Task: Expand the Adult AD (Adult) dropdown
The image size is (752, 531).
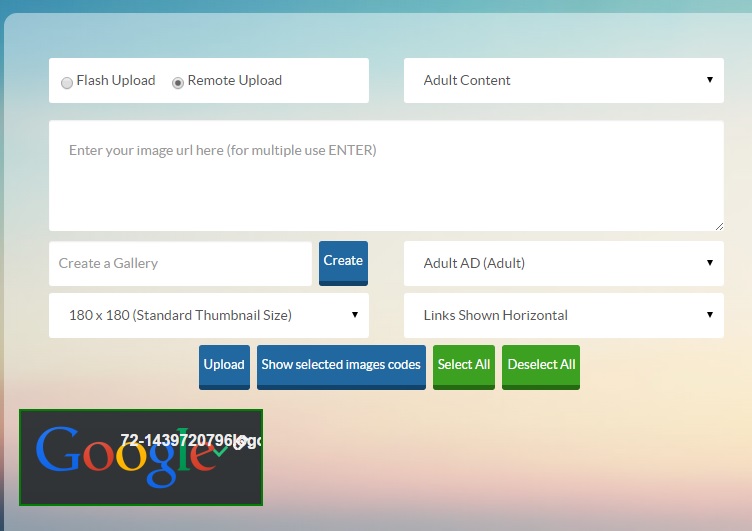Action: point(563,263)
